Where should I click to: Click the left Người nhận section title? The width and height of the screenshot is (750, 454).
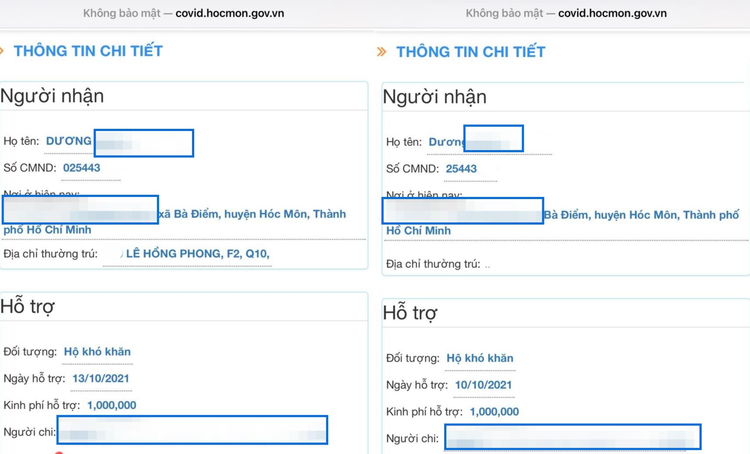[x=52, y=96]
